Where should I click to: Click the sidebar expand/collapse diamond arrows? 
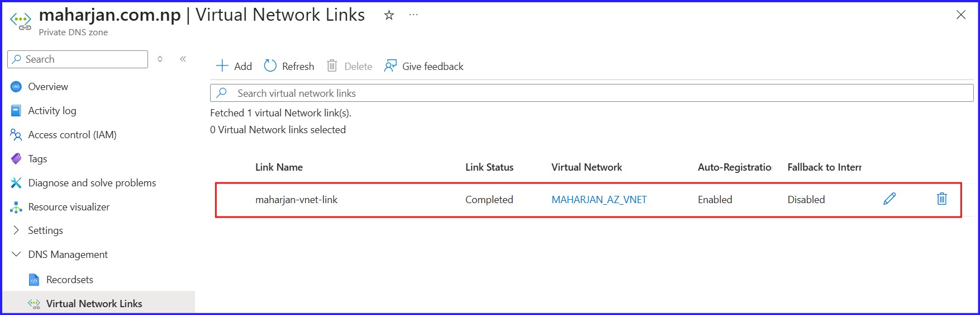(160, 59)
